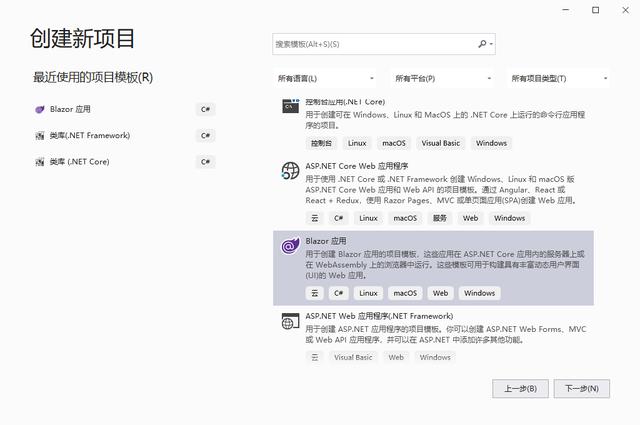The height and width of the screenshot is (425, 640).
Task: Click Visual Basic tag on ASP.NET Web Framework template
Action: [x=353, y=358]
